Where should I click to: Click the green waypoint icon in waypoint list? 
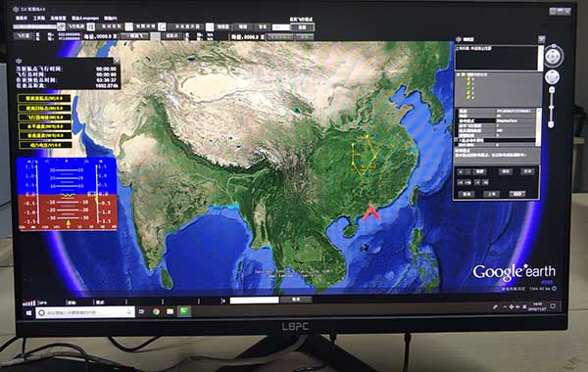(468, 88)
